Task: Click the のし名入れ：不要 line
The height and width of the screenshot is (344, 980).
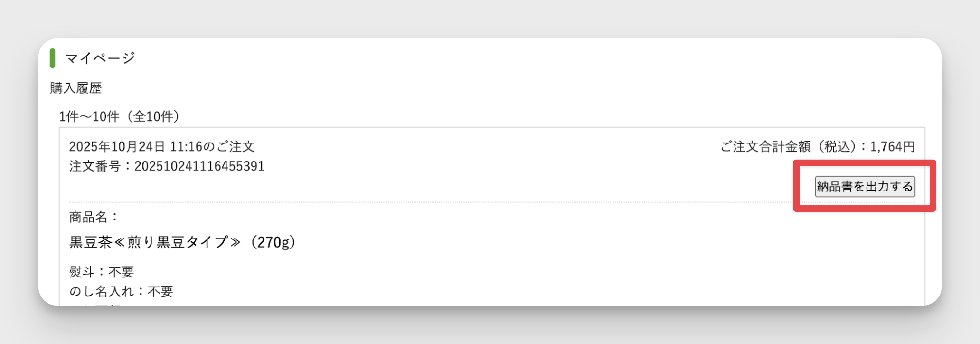Action: pos(121,291)
